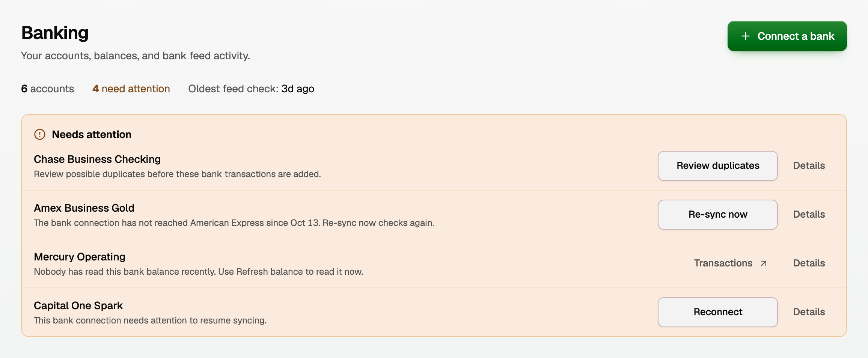Click 'Oldest feed check: 3d ago' text
This screenshot has width=868, height=358.
pyautogui.click(x=251, y=89)
